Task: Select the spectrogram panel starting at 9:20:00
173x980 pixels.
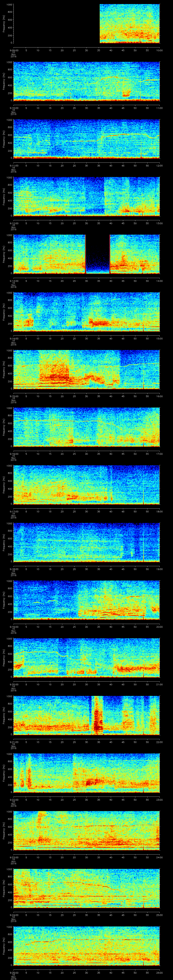Action: click(86, 657)
